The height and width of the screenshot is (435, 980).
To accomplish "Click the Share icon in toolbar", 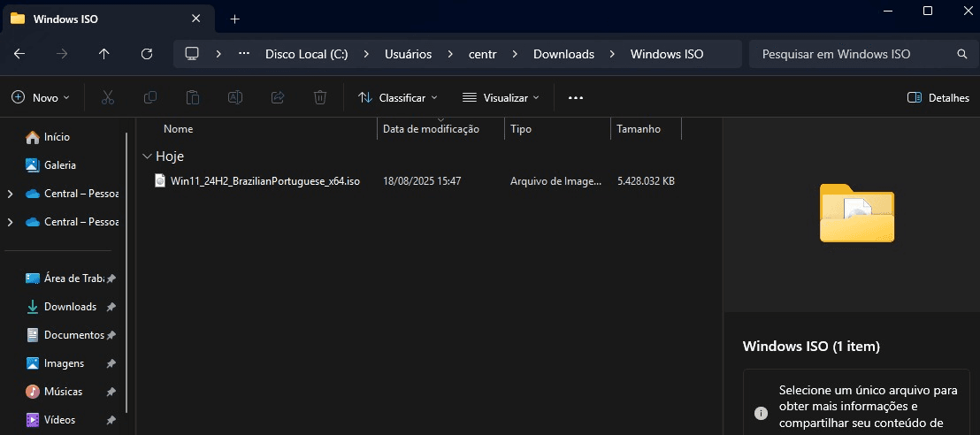I will [278, 97].
